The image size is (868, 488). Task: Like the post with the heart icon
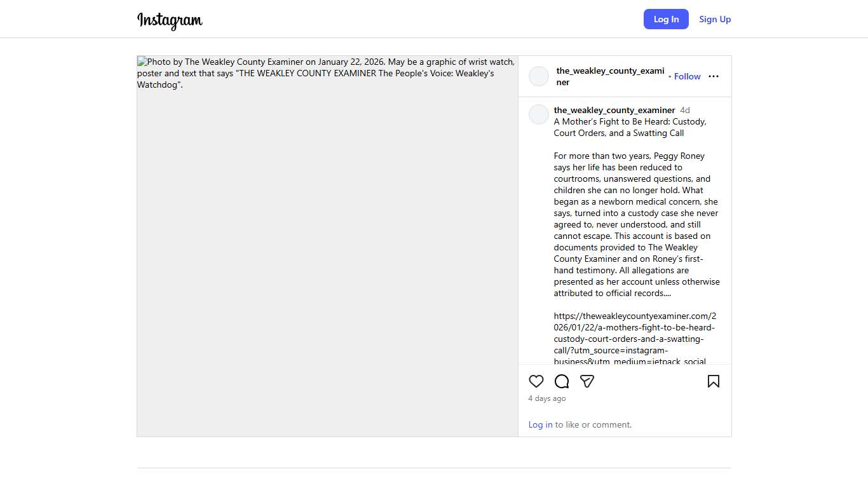coord(536,381)
